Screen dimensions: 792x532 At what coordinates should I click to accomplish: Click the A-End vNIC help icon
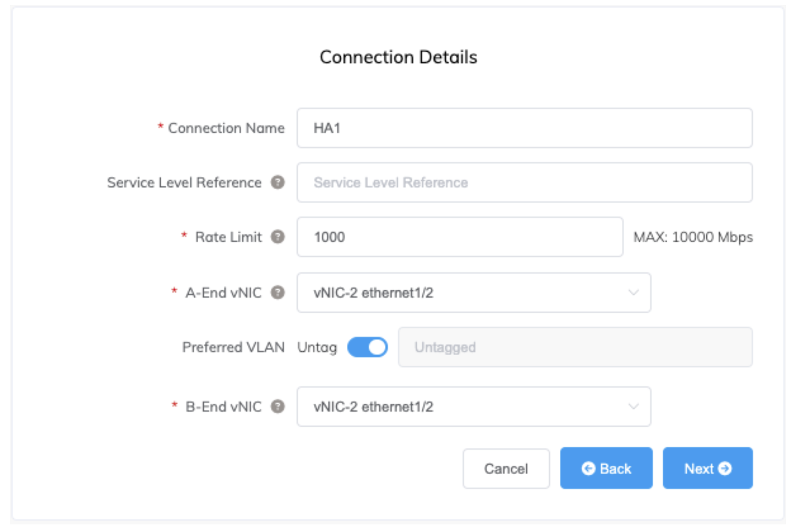pos(277,293)
